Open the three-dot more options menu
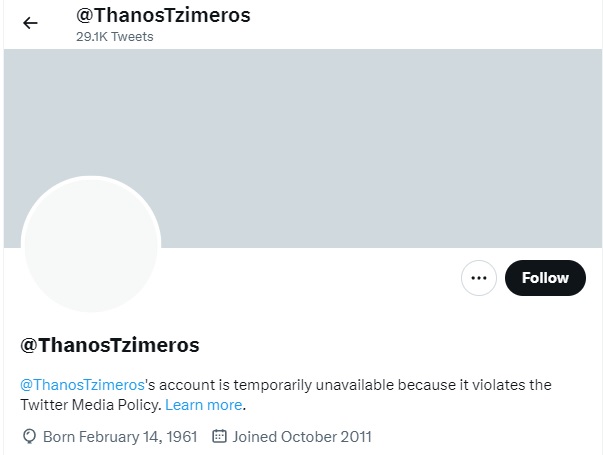The width and height of the screenshot is (603, 455). [479, 278]
